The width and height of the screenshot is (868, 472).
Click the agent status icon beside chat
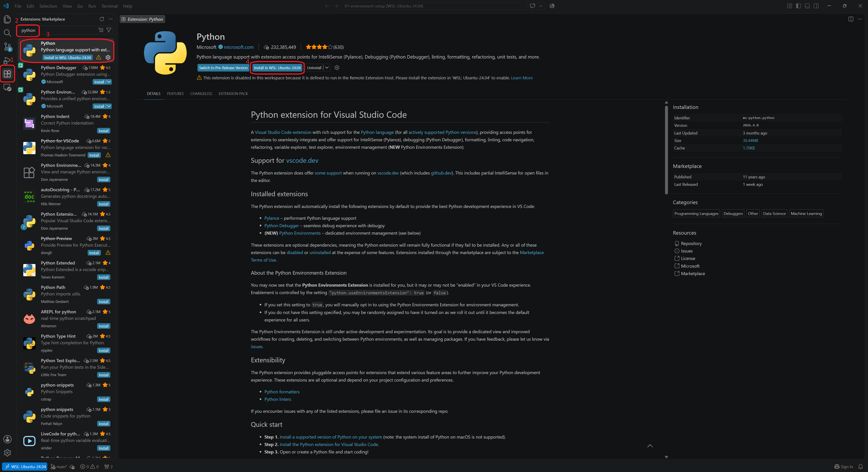(x=552, y=6)
